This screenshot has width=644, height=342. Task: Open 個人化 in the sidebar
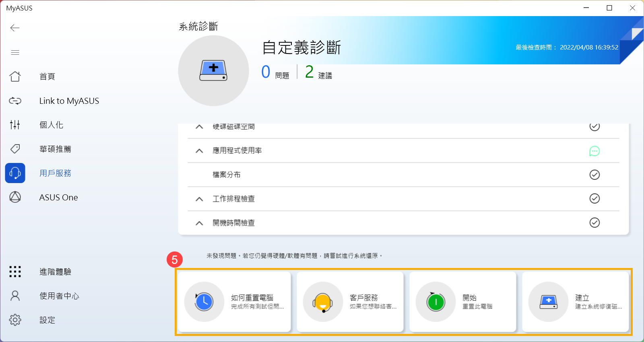51,125
